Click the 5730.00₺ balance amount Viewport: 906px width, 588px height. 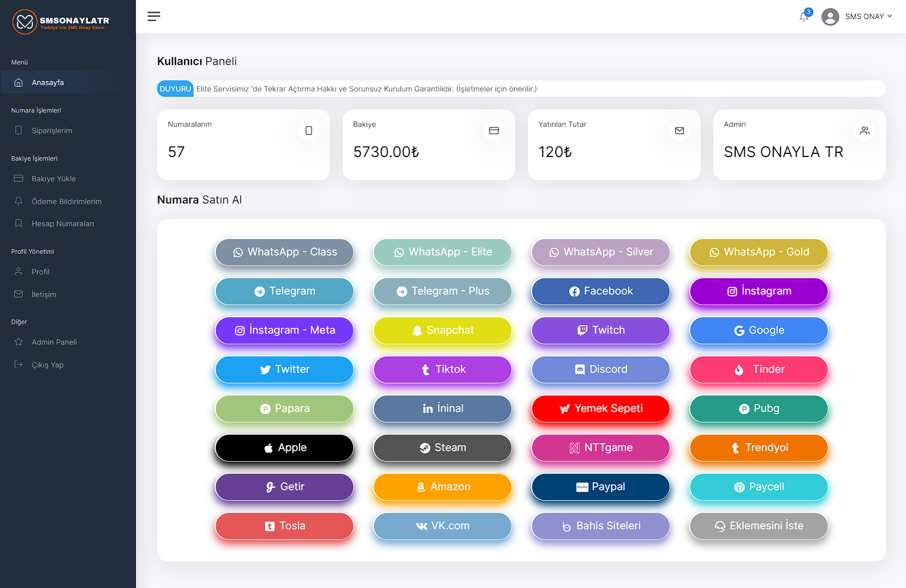(386, 152)
